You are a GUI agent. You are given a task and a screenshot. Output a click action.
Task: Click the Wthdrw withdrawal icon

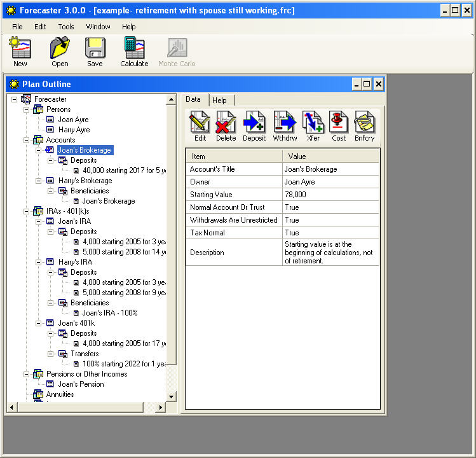285,122
